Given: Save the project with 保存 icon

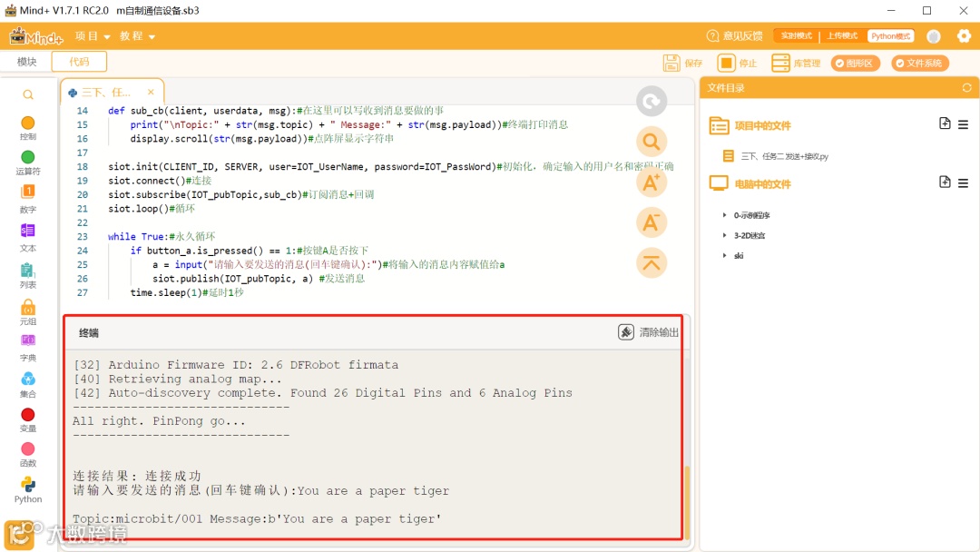Looking at the screenshot, I should 671,63.
